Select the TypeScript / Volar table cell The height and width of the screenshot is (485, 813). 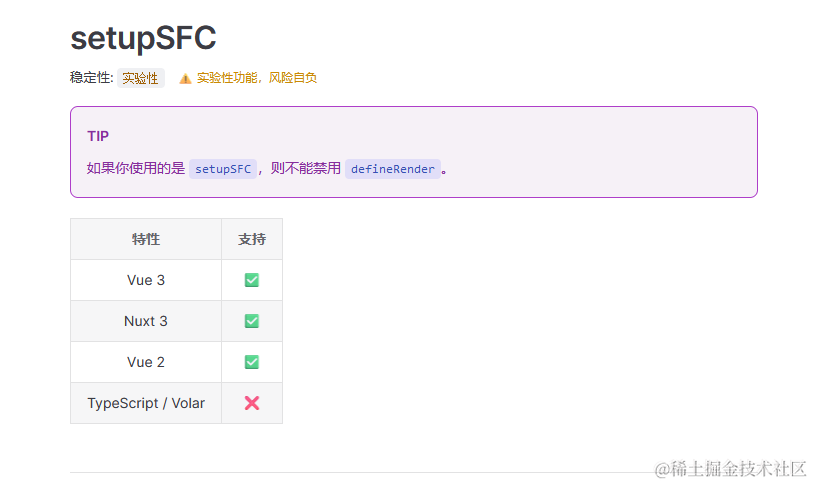pyautogui.click(x=146, y=403)
